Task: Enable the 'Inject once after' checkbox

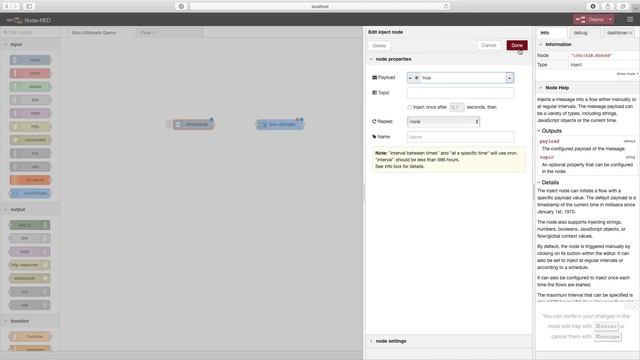Action: (x=409, y=107)
